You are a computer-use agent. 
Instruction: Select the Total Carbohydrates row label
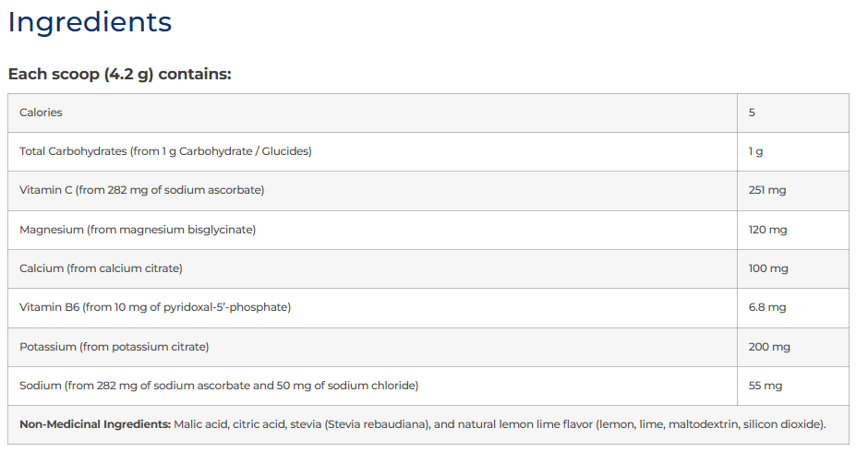[x=165, y=151]
